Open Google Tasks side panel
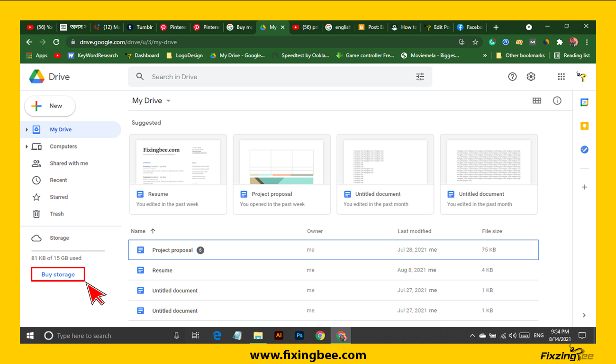 coord(584,150)
